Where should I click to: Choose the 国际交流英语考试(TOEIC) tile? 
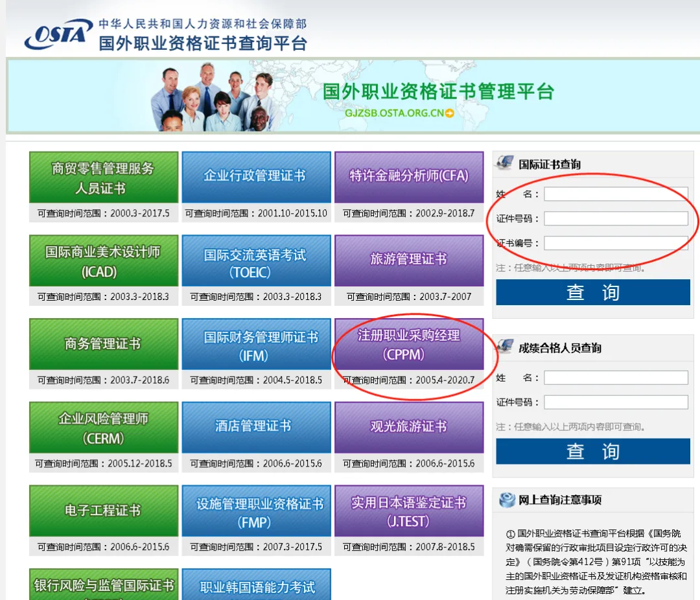[x=256, y=260]
